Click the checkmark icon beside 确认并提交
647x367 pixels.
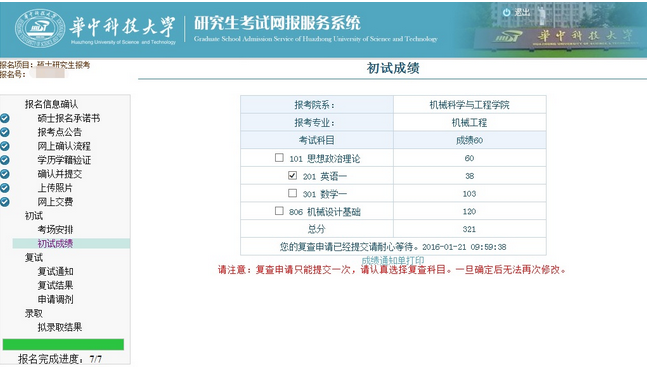[5, 174]
